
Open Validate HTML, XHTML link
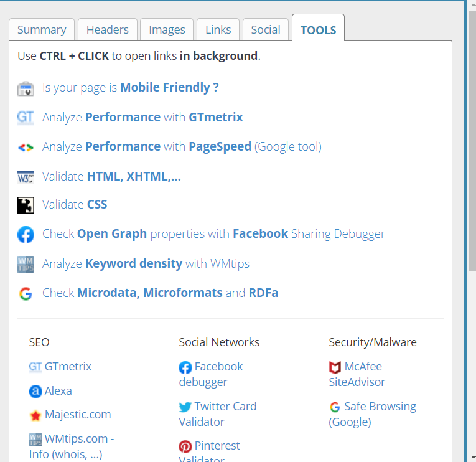pyautogui.click(x=111, y=176)
